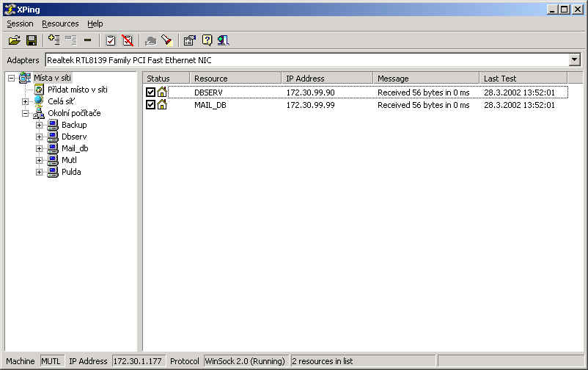588x370 pixels.
Task: Click the house icon in the MAIL_DB row
Action: click(x=162, y=104)
